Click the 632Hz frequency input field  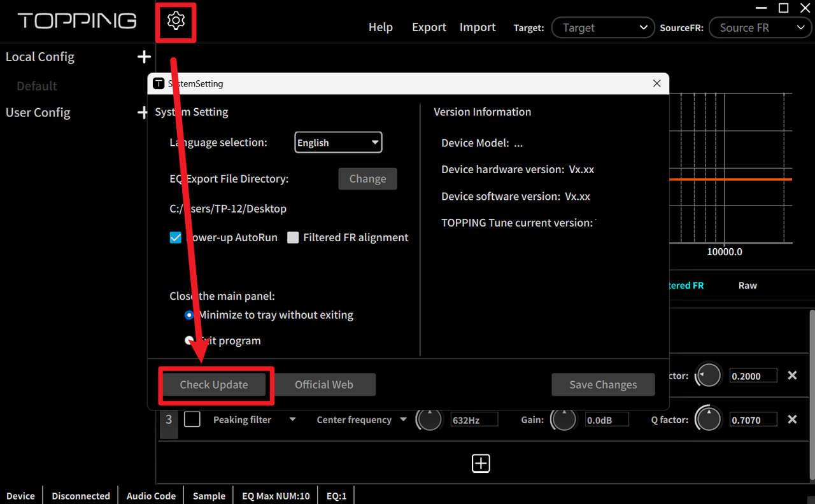tap(474, 420)
